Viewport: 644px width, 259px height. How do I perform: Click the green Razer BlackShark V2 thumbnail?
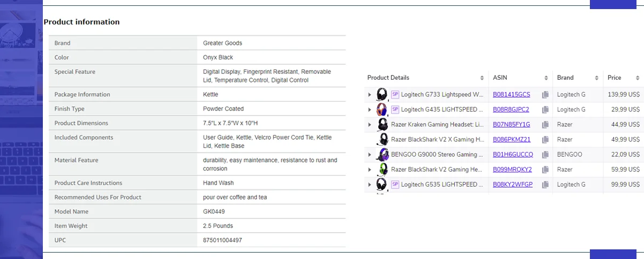382,170
